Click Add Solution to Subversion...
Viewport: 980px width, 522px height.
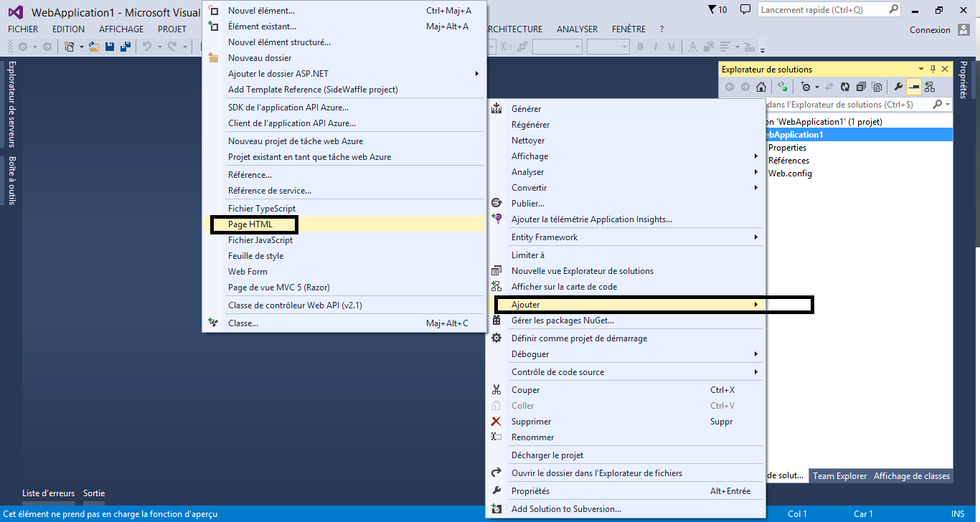click(626, 509)
